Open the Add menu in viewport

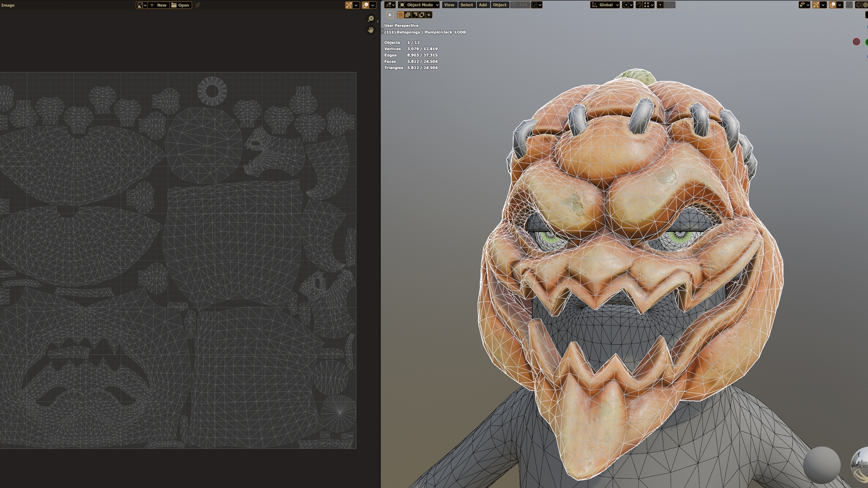coord(483,5)
